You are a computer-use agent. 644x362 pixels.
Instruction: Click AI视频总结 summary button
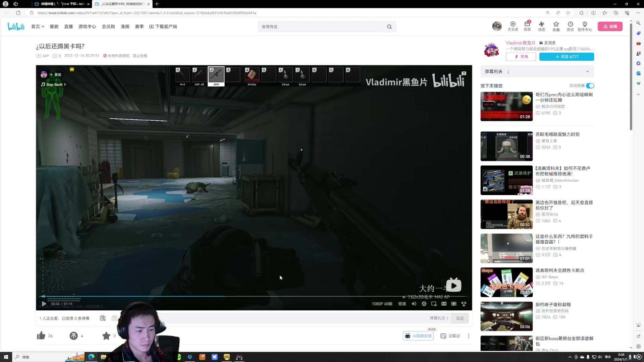tap(418, 336)
